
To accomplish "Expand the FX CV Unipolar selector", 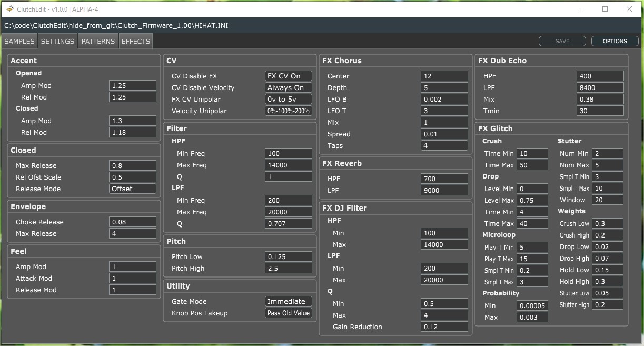I will tap(288, 99).
